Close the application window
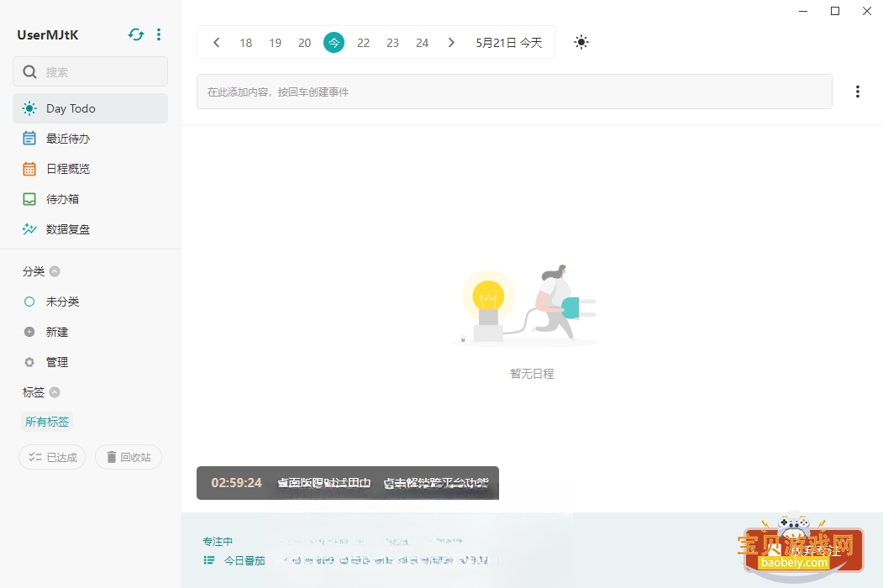 pyautogui.click(x=867, y=11)
